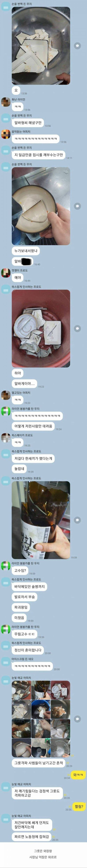Open 화난 라이언 profile avatar
87x868 pixels.
(5, 102)
